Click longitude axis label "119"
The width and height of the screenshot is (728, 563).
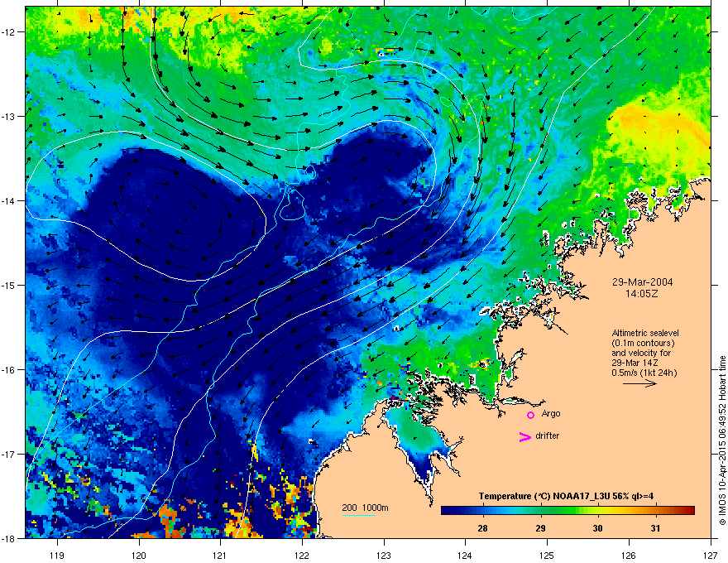pyautogui.click(x=57, y=555)
